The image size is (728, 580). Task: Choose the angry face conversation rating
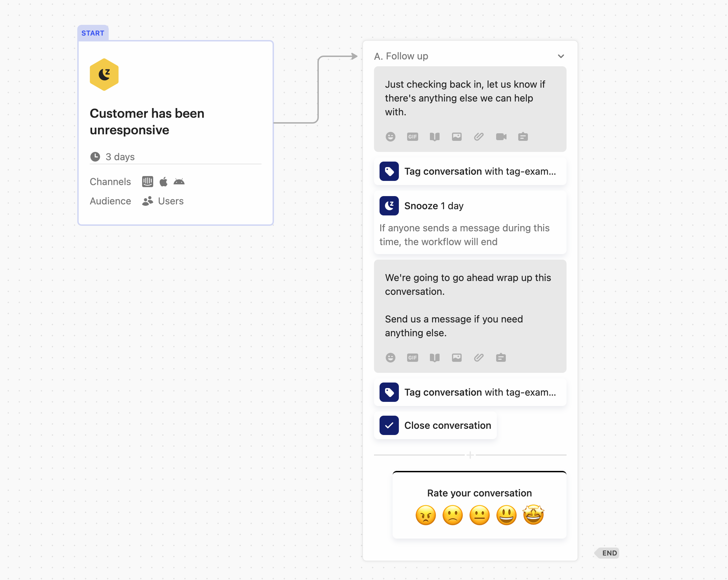(425, 515)
